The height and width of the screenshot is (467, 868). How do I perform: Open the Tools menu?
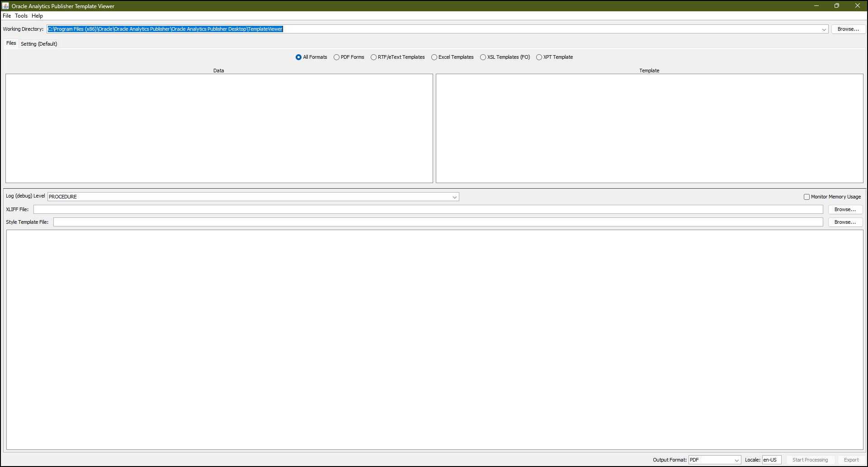(x=21, y=16)
